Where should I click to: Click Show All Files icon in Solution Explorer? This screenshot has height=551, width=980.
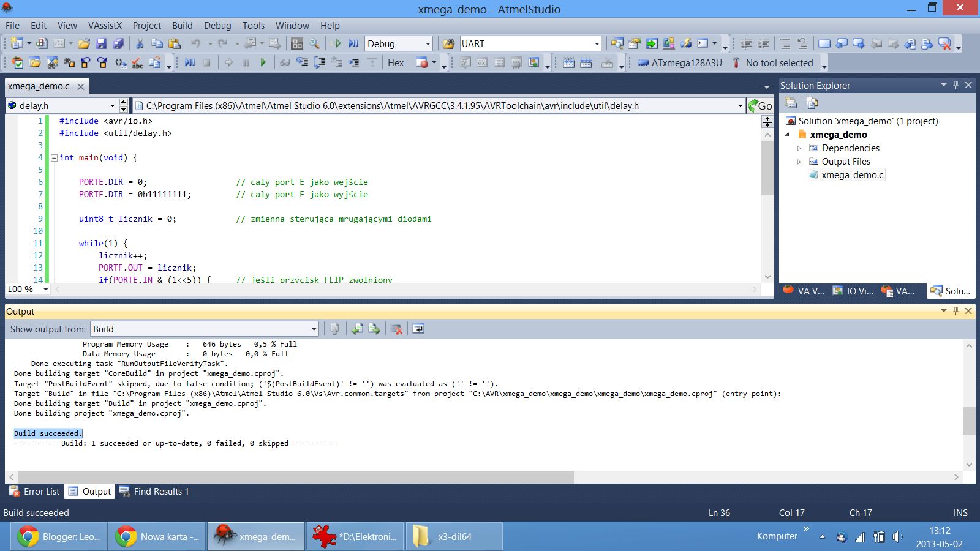click(812, 103)
